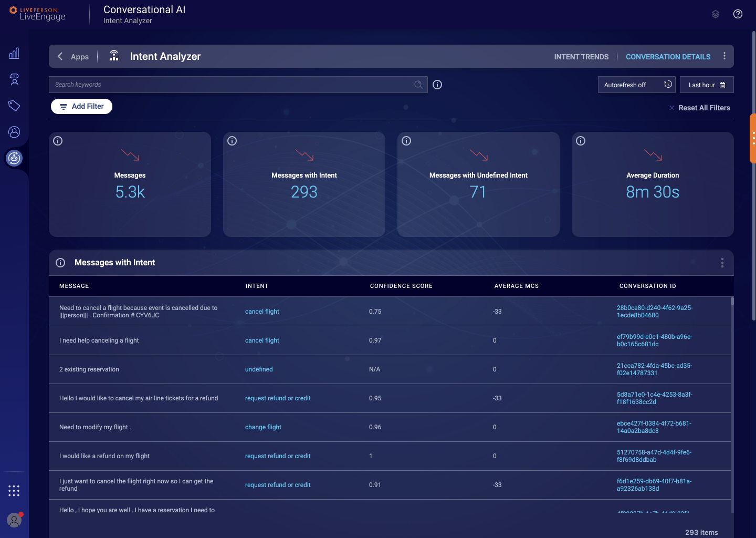The image size is (756, 538).
Task: Open the Last hour time range picker
Action: tap(707, 85)
